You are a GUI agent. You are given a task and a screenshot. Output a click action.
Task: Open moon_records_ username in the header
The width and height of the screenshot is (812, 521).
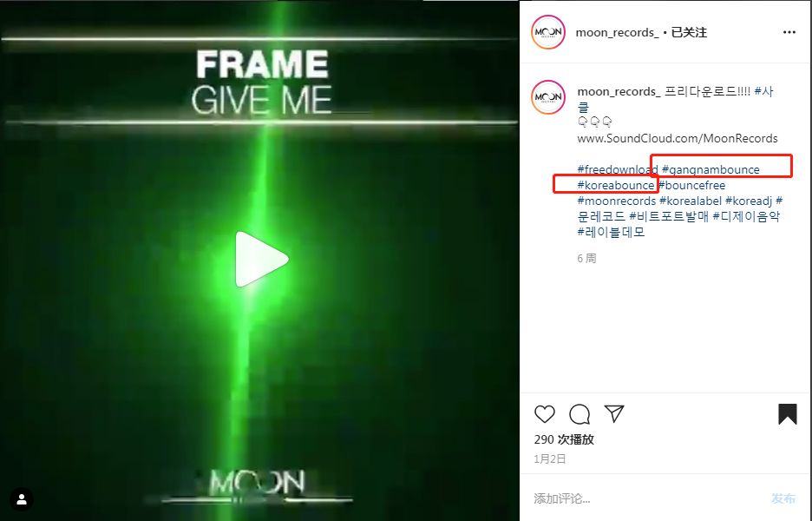pyautogui.click(x=618, y=33)
